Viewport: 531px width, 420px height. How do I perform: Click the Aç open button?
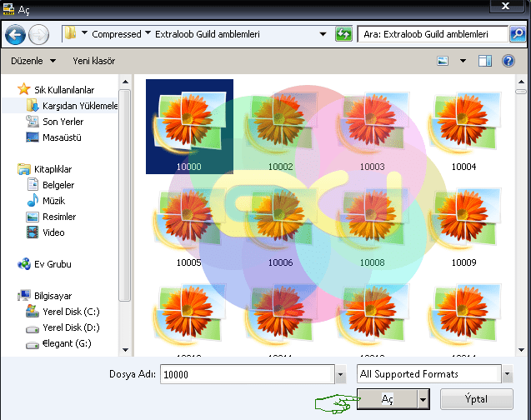(x=387, y=399)
